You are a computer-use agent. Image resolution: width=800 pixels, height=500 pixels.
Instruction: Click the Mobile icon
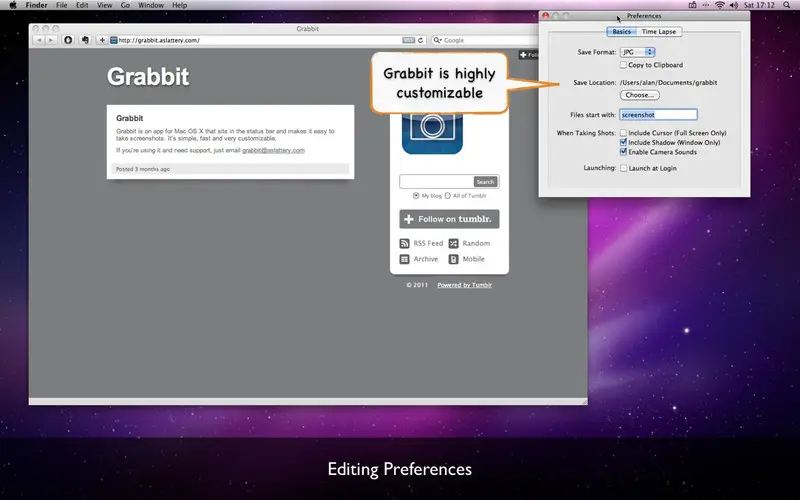click(453, 259)
